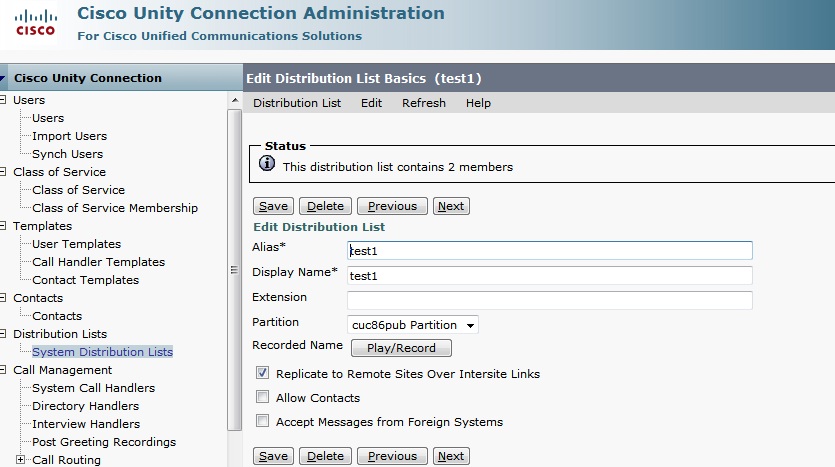Open the Class of Service child link
Screen dimensions: 835x467
point(78,190)
